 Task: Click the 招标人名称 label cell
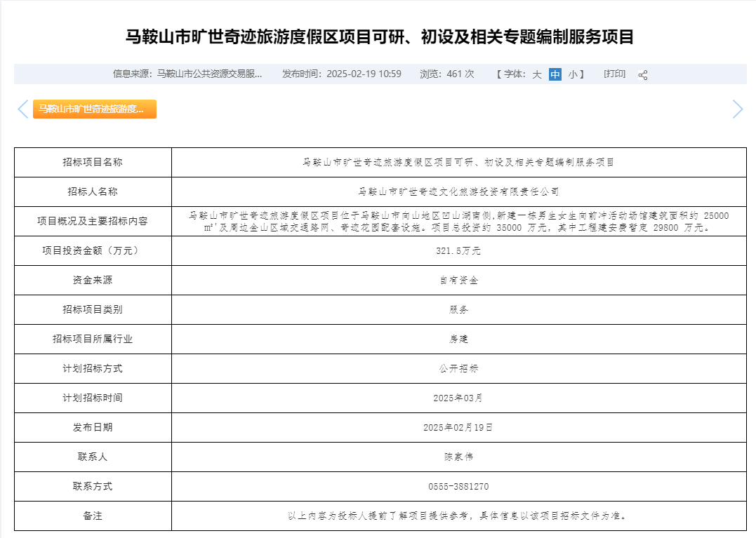point(93,191)
